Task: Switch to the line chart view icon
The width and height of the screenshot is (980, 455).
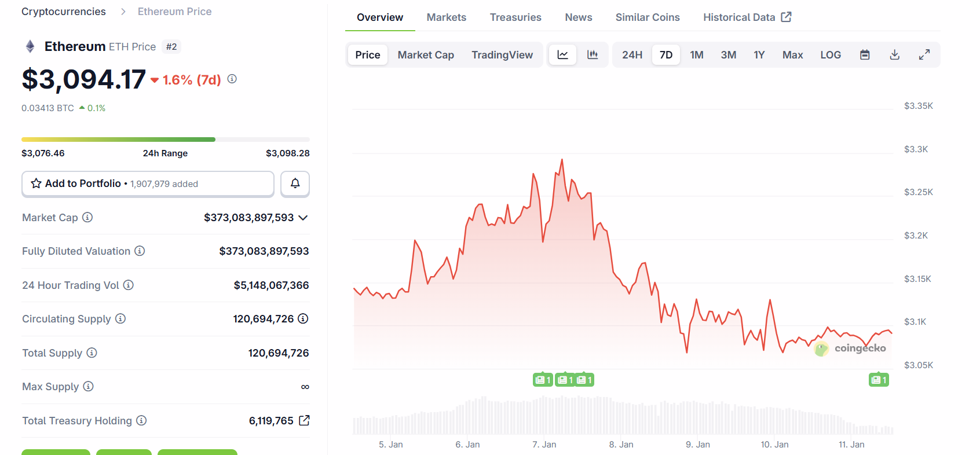Action: click(562, 55)
